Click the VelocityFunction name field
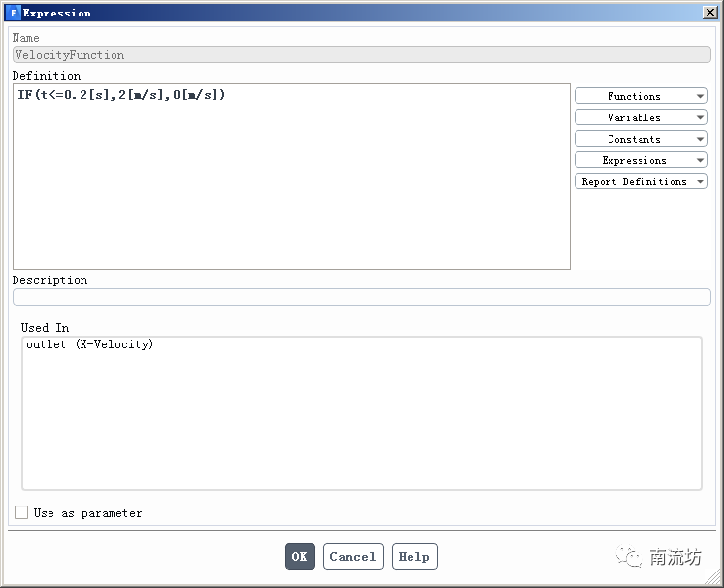Screen dimensions: 724x588 (x=361, y=55)
